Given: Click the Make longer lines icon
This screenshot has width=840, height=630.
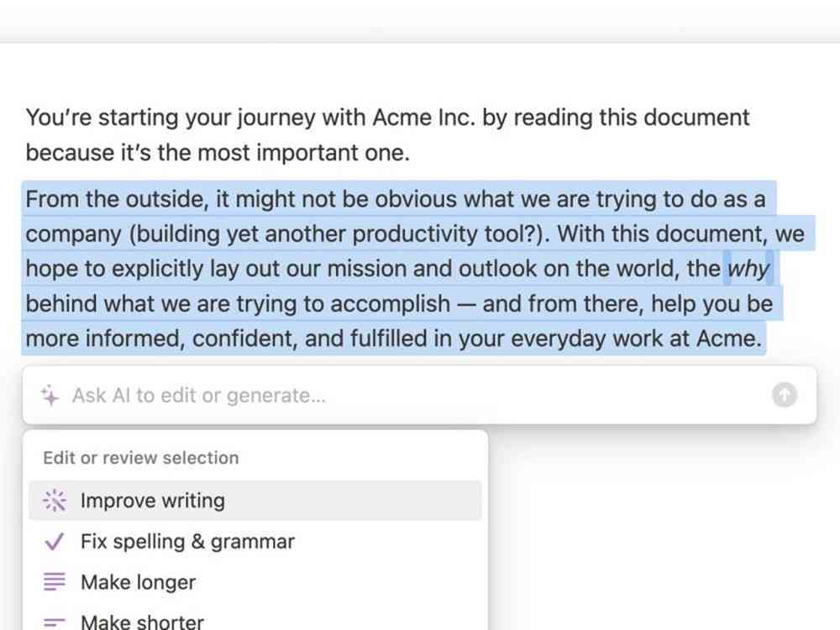Looking at the screenshot, I should pos(54,582).
